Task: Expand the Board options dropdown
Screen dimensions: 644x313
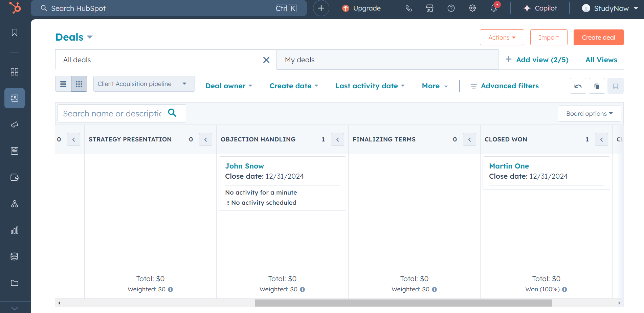Action: point(589,114)
